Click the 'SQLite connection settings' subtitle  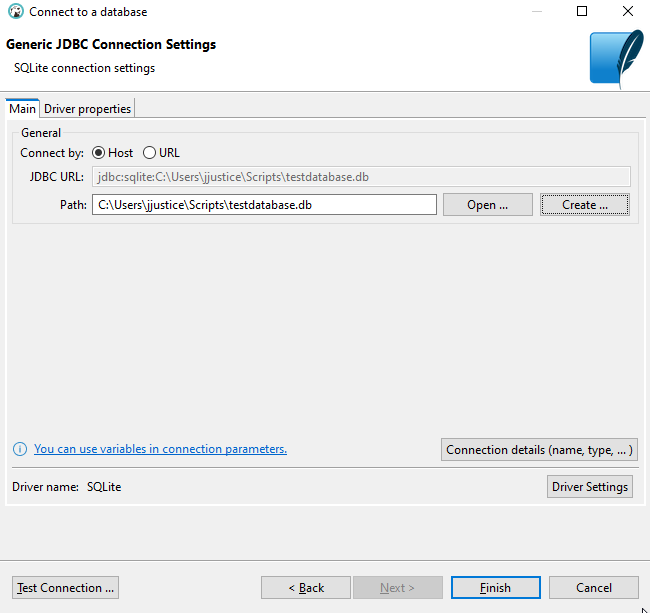pyautogui.click(x=85, y=68)
